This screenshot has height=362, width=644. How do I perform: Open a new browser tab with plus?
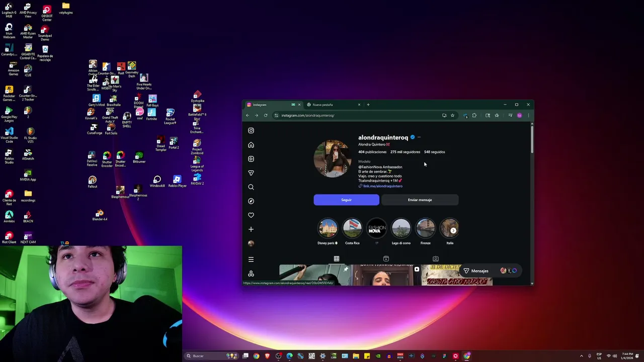click(368, 105)
